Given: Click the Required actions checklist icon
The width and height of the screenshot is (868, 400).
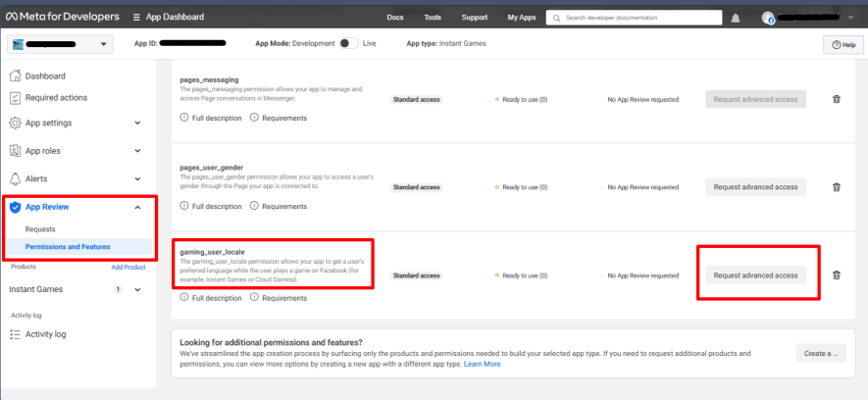Looking at the screenshot, I should (16, 98).
